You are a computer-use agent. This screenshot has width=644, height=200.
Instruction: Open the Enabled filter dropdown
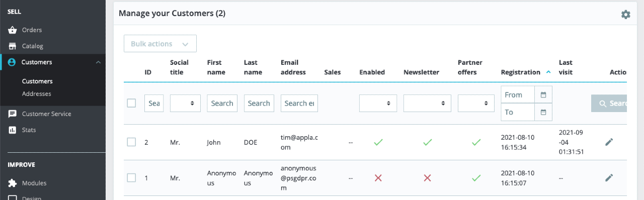coord(378,103)
